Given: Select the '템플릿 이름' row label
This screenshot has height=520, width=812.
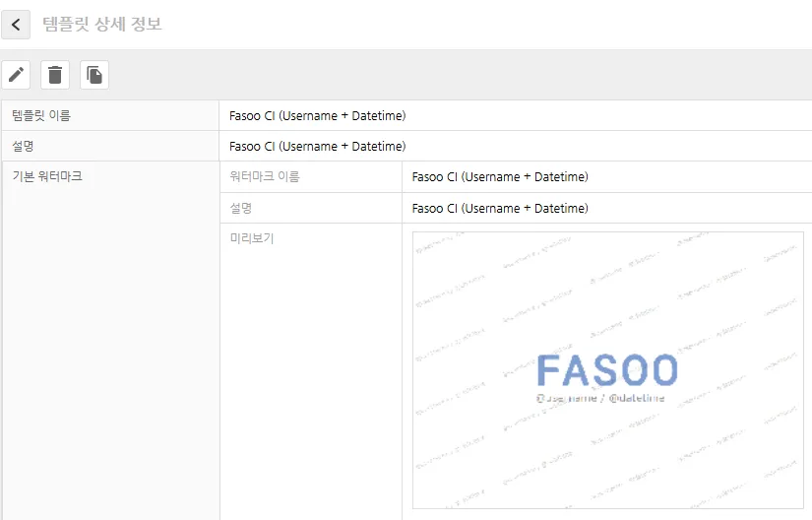Looking at the screenshot, I should [41, 115].
